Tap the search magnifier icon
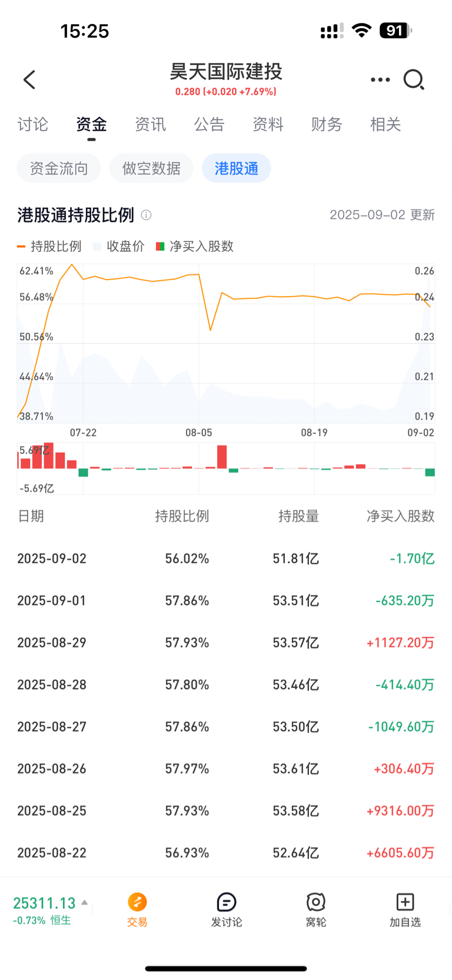 414,79
